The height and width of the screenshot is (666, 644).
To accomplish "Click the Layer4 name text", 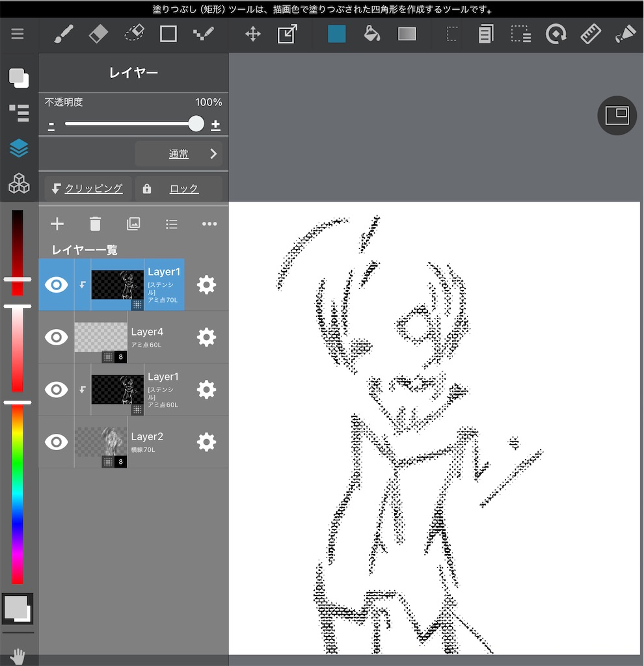I will [x=147, y=332].
